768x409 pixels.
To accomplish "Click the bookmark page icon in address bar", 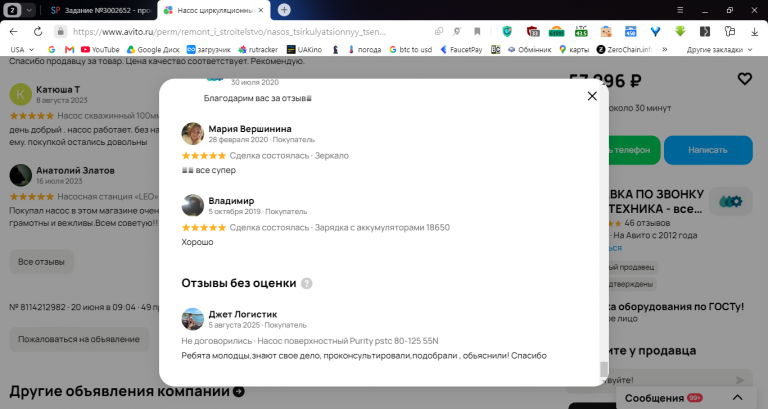I will (x=477, y=31).
